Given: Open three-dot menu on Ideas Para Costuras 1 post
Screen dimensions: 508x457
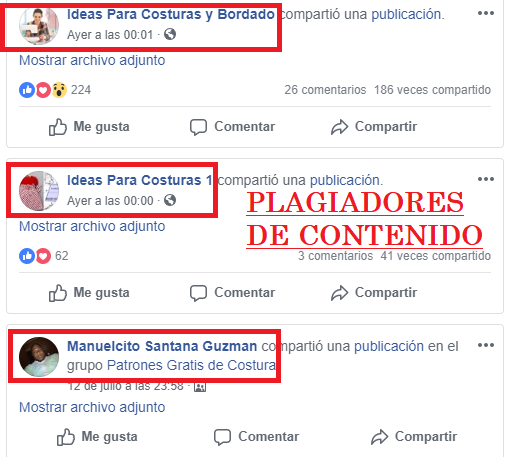Looking at the screenshot, I should click(x=485, y=179).
